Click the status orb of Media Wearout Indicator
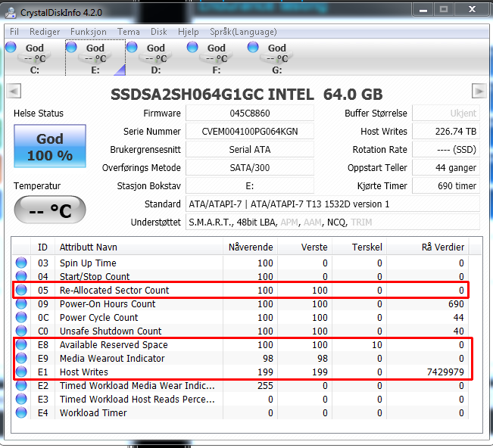 click(x=21, y=358)
